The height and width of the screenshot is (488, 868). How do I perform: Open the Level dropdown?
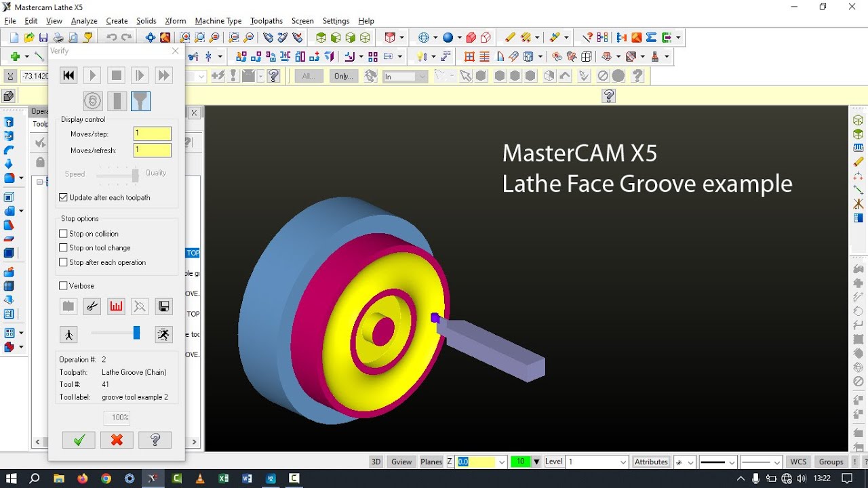[x=623, y=462]
